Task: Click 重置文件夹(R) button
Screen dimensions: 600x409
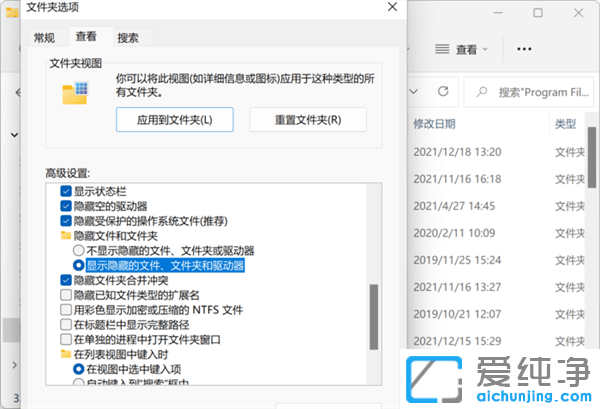Action: 308,120
